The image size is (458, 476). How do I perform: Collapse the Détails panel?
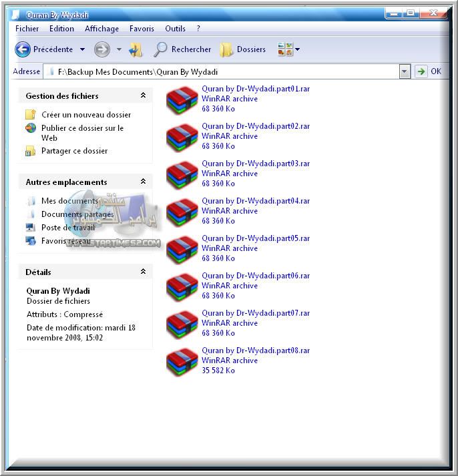pos(143,272)
